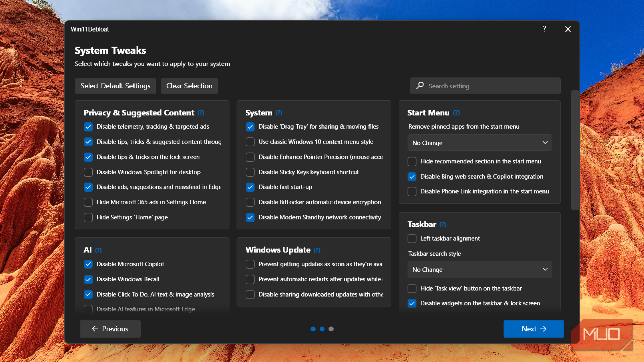Screen dimensions: 644x362
Task: Uncheck Disable telemetry, tracking & targeted ads
Action: [x=88, y=127]
